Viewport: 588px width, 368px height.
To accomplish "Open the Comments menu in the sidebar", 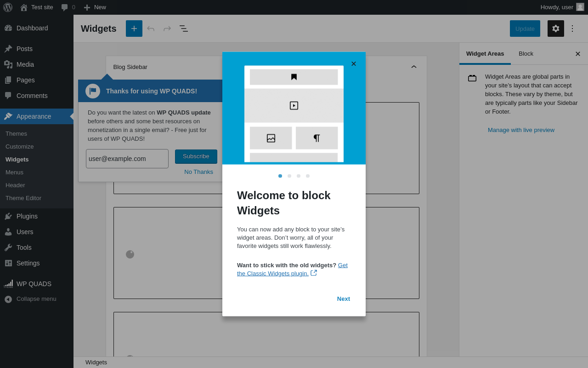I will click(37, 96).
